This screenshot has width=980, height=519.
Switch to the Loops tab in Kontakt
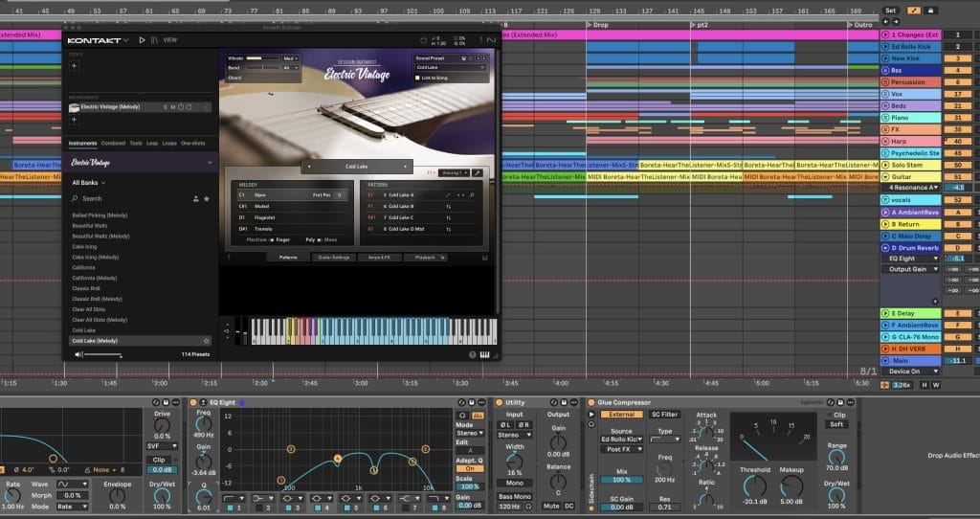[169, 143]
